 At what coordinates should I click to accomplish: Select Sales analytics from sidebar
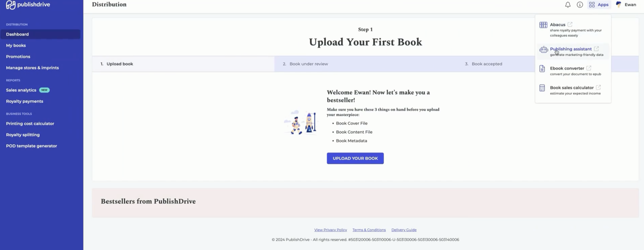click(21, 90)
